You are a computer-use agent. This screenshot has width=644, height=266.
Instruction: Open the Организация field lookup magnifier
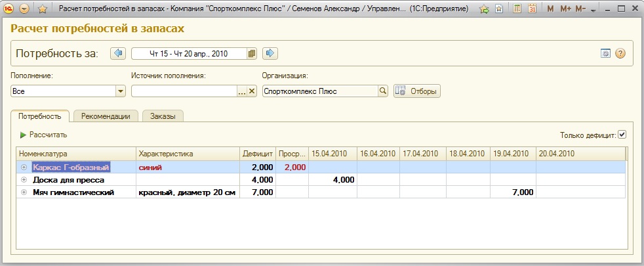383,91
